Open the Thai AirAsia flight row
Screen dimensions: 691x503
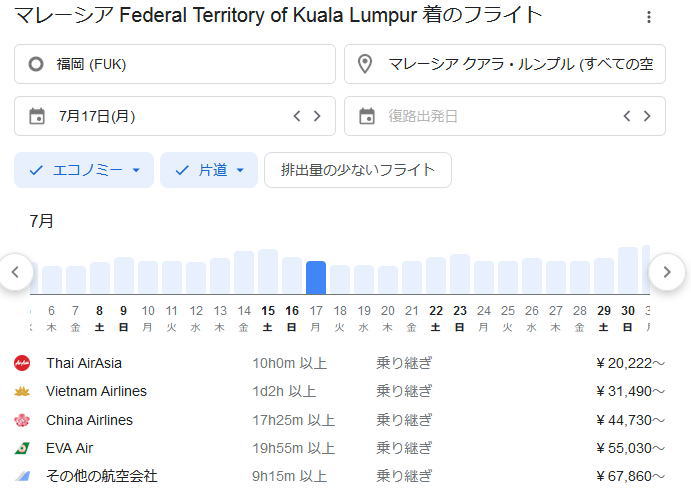point(339,363)
